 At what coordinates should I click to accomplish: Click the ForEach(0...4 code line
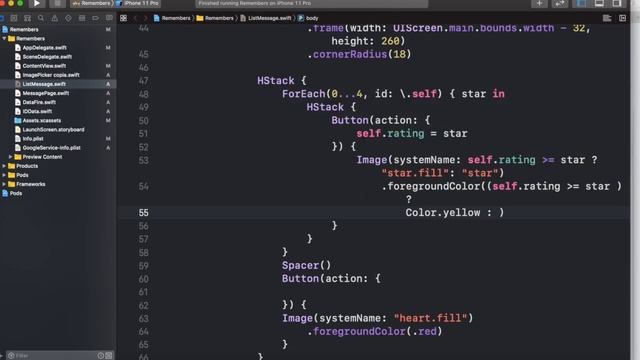point(393,94)
